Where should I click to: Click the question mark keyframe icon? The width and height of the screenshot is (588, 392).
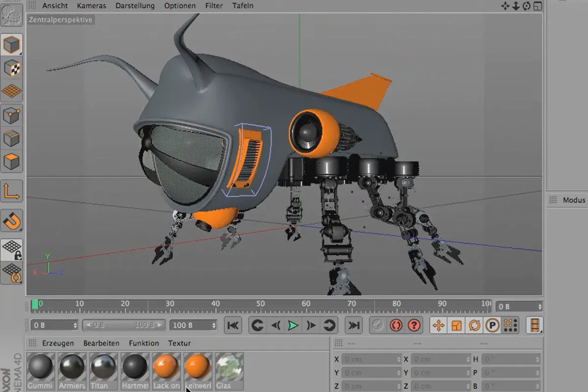tap(414, 325)
